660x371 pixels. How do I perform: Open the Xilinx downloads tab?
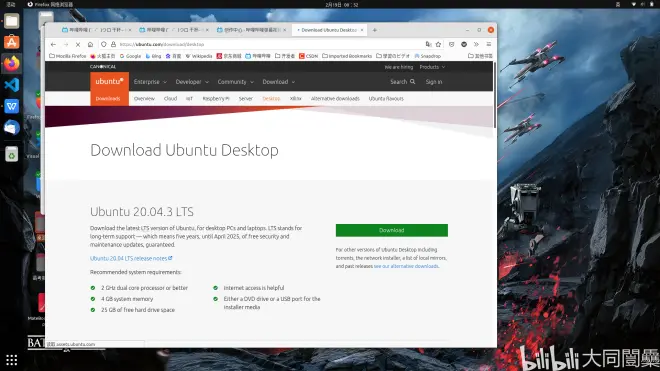(x=295, y=99)
